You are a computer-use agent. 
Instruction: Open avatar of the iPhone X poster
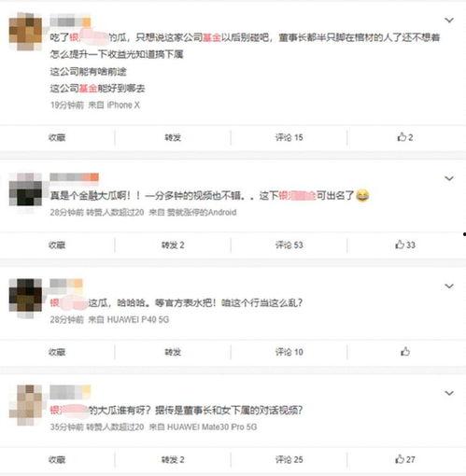click(25, 31)
